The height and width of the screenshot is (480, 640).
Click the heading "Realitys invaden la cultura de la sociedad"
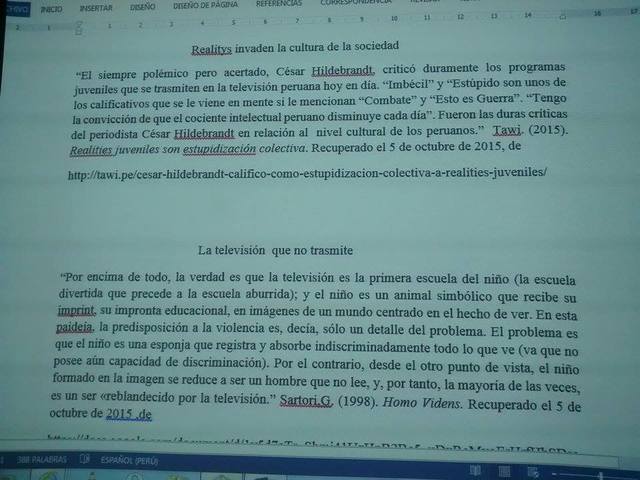pyautogui.click(x=295, y=47)
